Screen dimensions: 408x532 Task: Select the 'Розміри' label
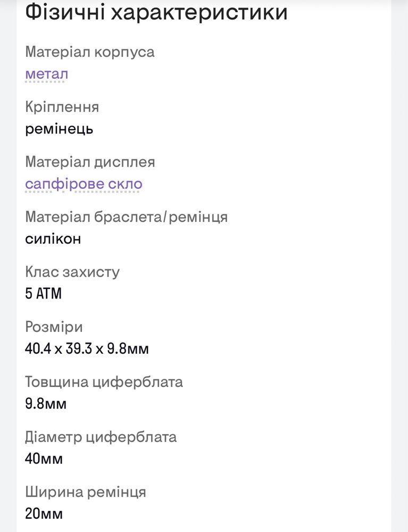(54, 327)
